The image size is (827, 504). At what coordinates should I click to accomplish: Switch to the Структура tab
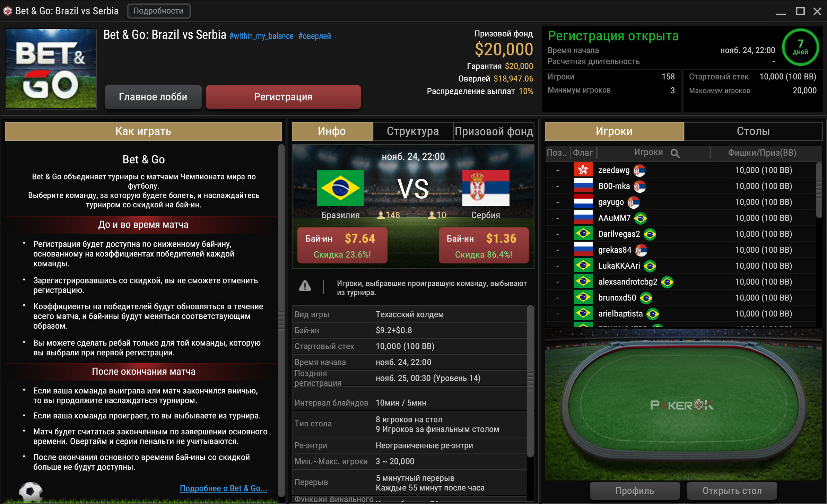[413, 131]
